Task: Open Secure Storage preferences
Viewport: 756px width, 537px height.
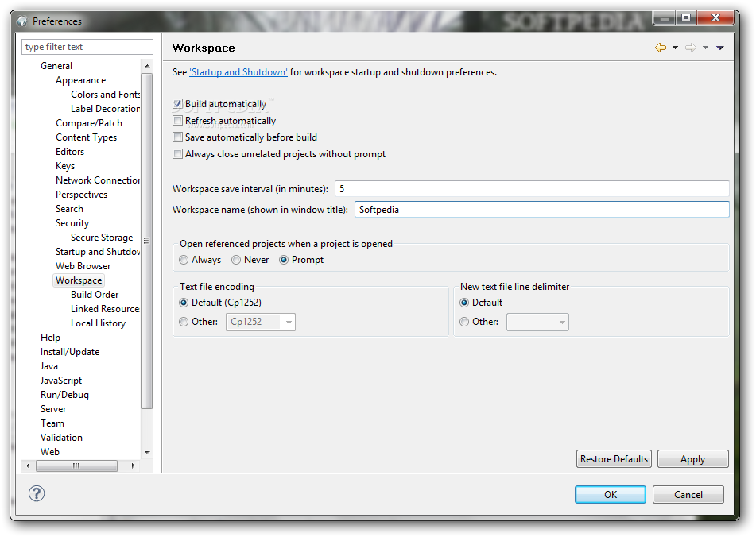Action: [x=102, y=238]
